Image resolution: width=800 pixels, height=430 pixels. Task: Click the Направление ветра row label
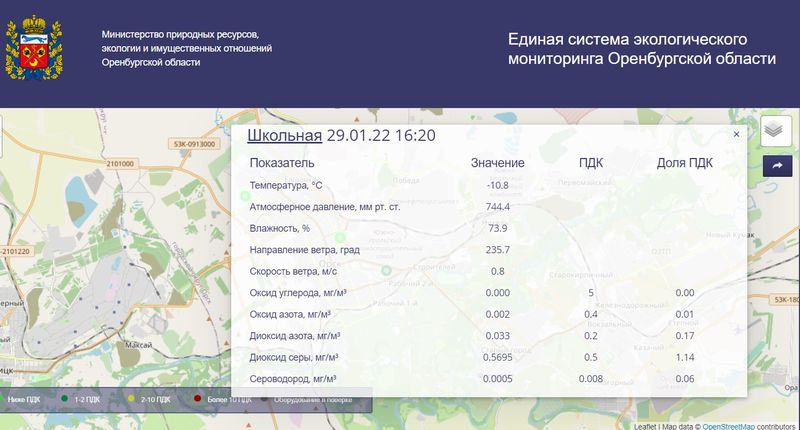[x=304, y=250]
